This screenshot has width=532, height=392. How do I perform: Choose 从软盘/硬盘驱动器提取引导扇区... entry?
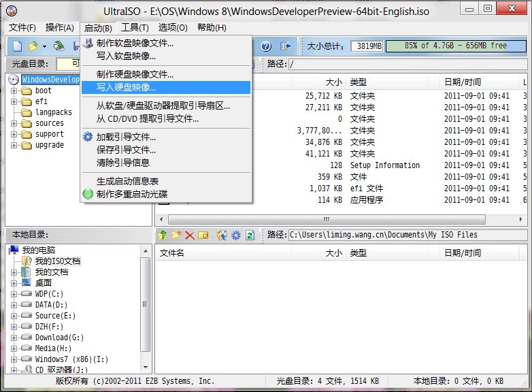point(166,106)
